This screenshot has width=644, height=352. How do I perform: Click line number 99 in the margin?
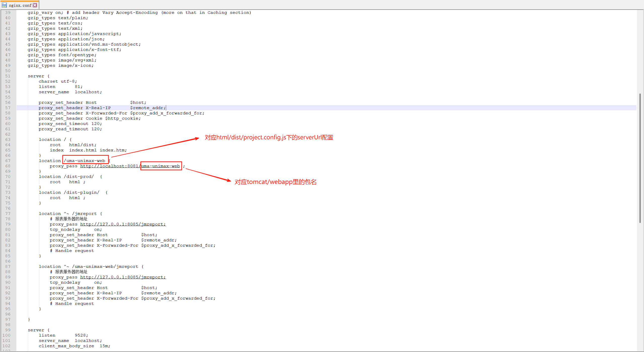click(8, 330)
